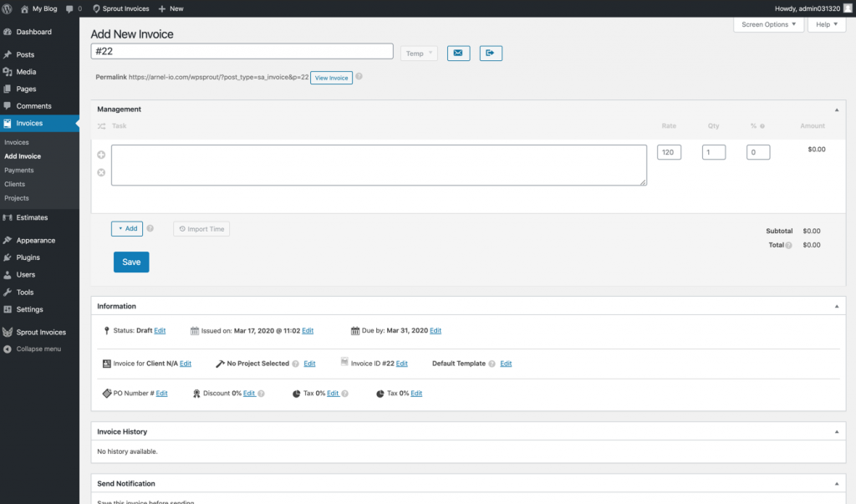This screenshot has height=504, width=856.
Task: Expand the Screen Options panel
Action: point(768,24)
